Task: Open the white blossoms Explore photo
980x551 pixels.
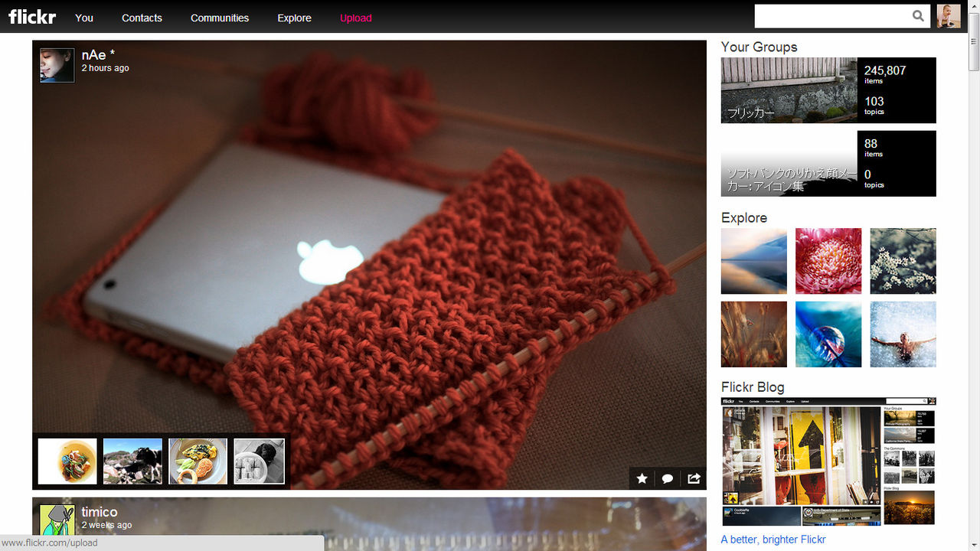Action: (x=903, y=261)
